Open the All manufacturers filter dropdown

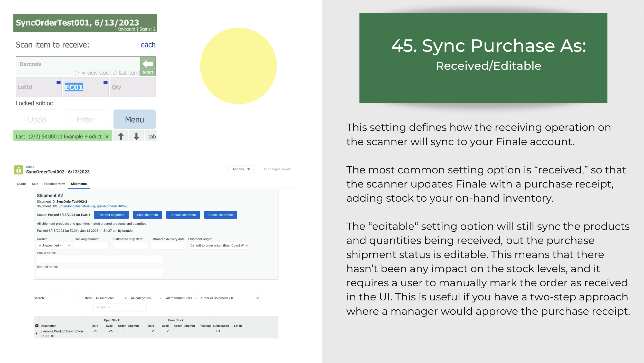181,298
